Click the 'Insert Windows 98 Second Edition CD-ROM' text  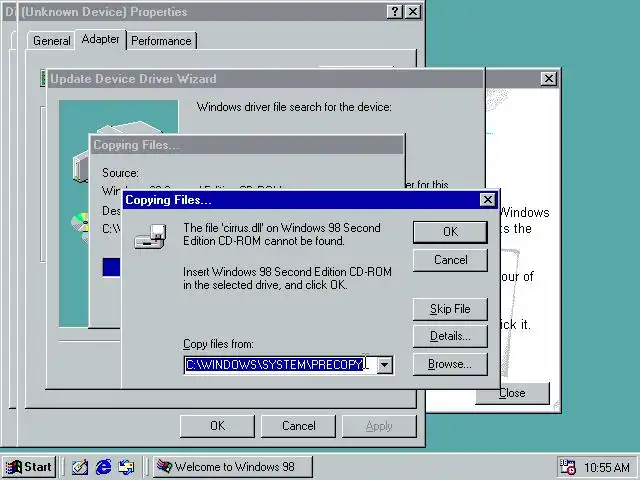[x=288, y=278]
